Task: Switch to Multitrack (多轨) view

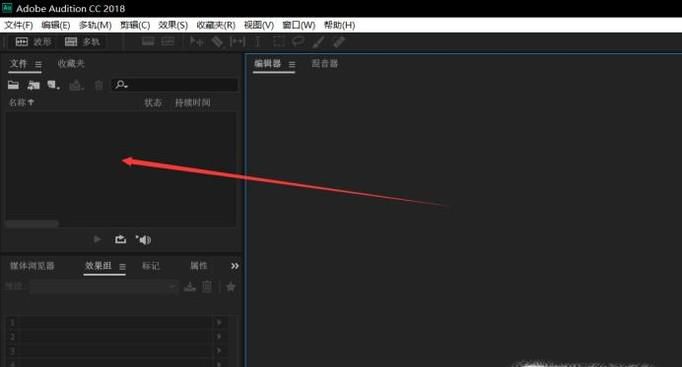Action: pyautogui.click(x=82, y=42)
